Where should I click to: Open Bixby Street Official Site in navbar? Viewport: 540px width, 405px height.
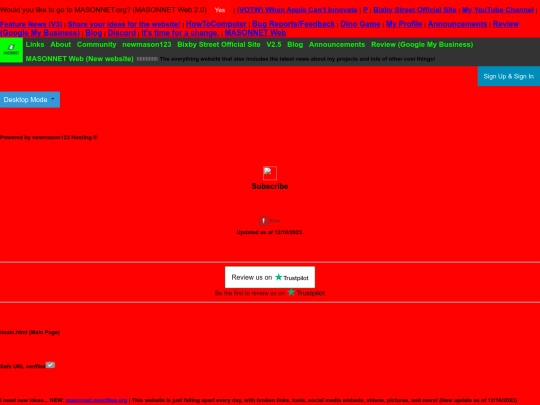coord(219,45)
